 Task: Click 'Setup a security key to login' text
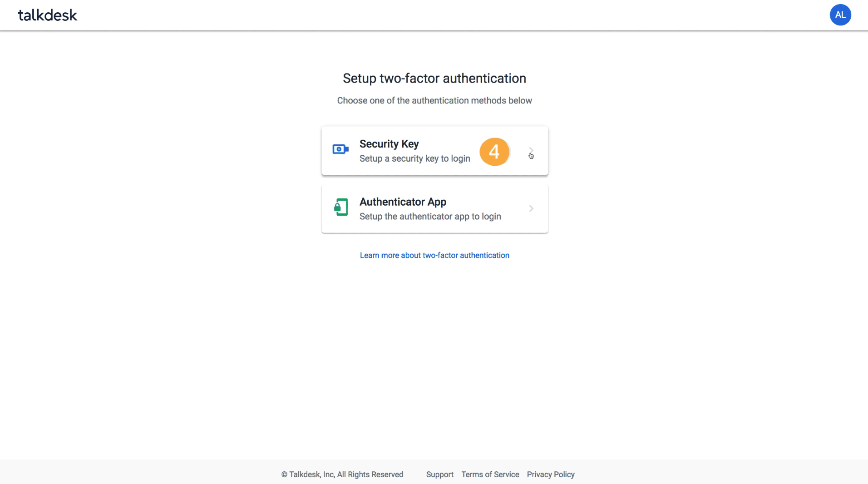coord(415,158)
